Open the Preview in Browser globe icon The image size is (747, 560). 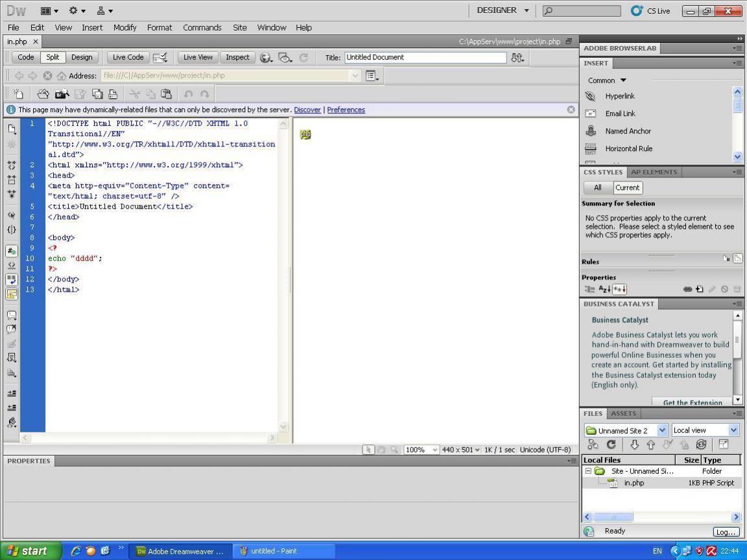click(266, 58)
